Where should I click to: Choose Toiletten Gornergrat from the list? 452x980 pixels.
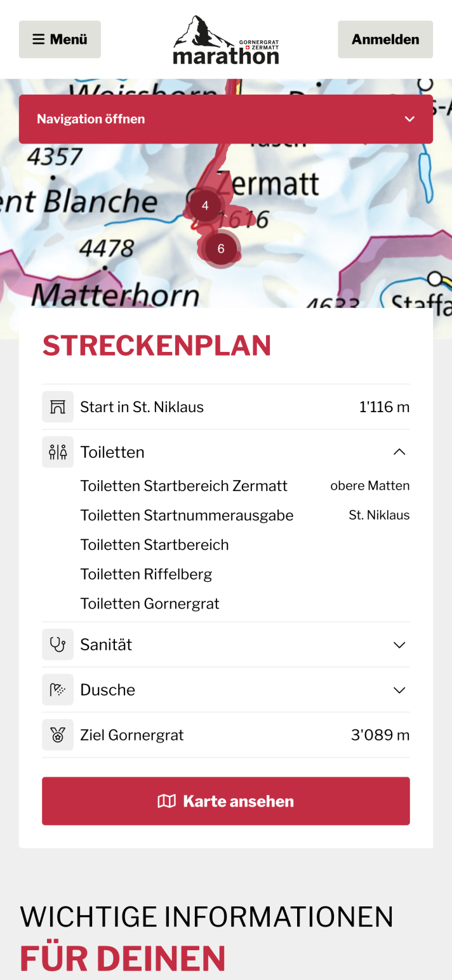click(150, 603)
